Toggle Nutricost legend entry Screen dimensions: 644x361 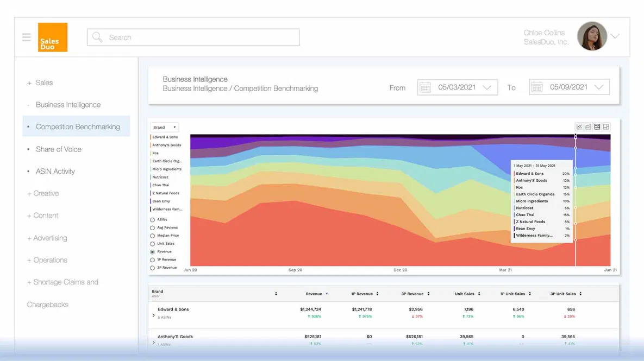(159, 177)
